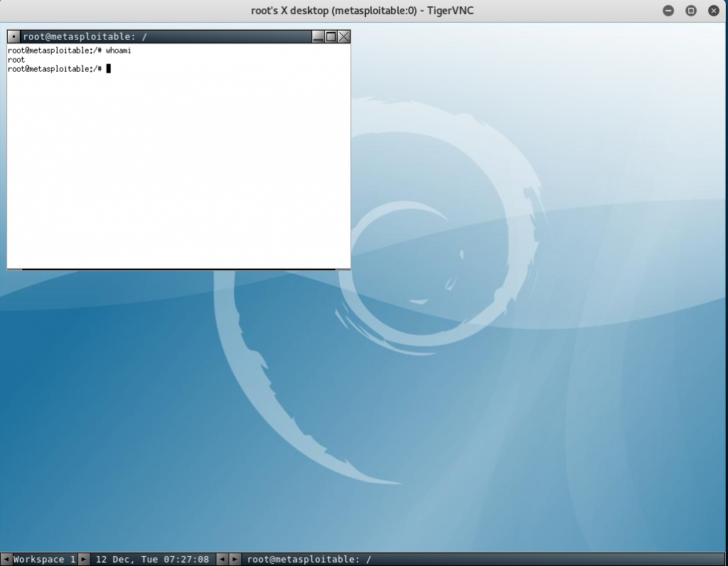Close the TigerVNC viewer window
The width and height of the screenshot is (728, 566).
713,11
